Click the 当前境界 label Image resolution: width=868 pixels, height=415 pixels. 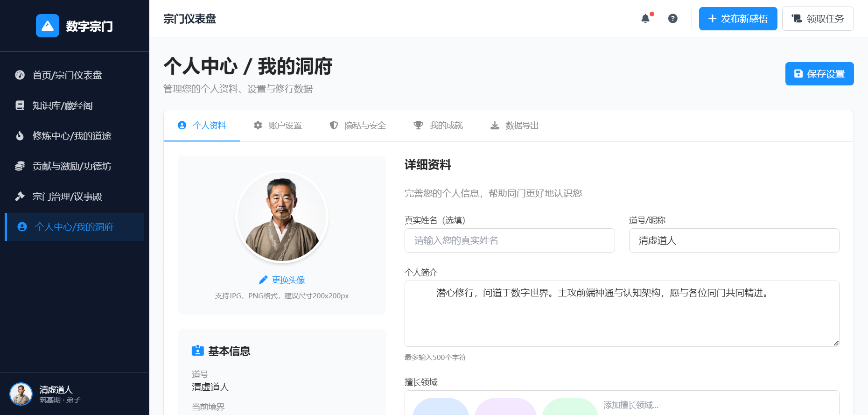pos(208,407)
